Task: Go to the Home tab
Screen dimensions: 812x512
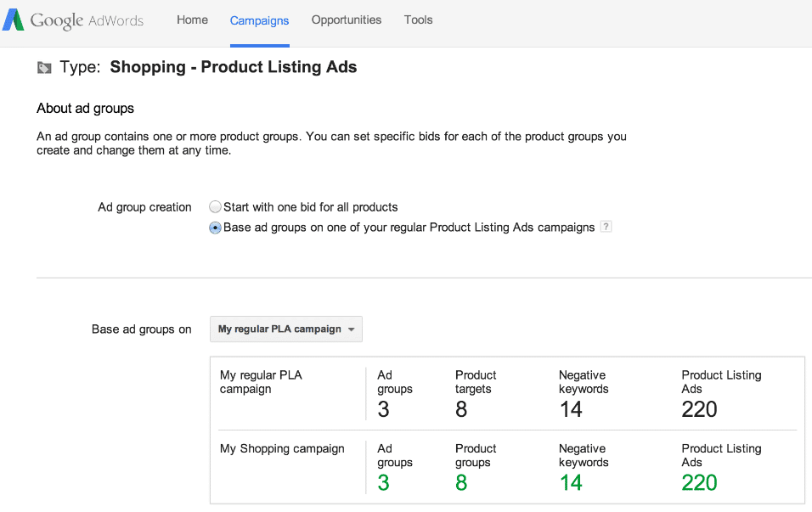Action: click(x=192, y=20)
